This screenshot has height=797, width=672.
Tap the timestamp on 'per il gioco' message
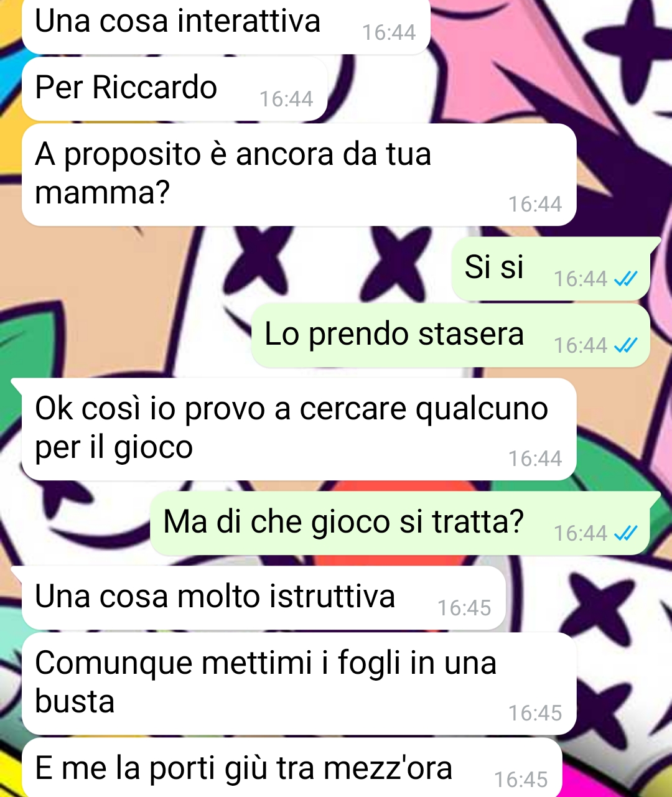(x=535, y=459)
